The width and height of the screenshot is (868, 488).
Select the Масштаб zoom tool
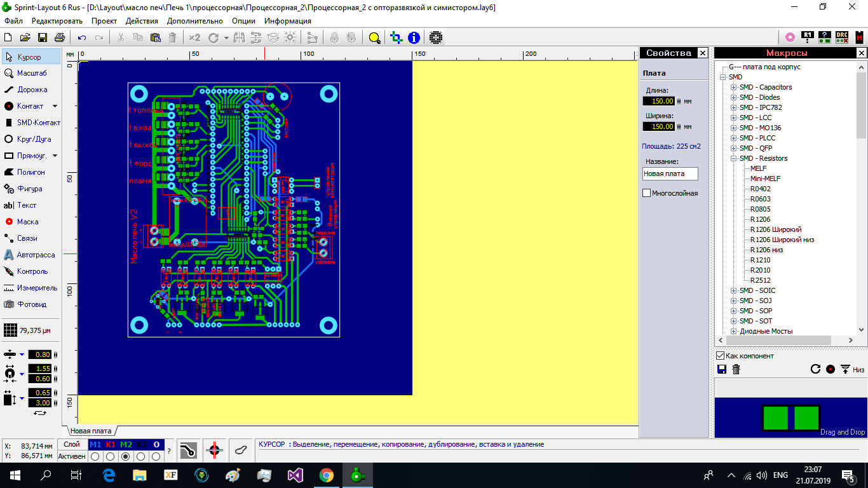(x=31, y=73)
